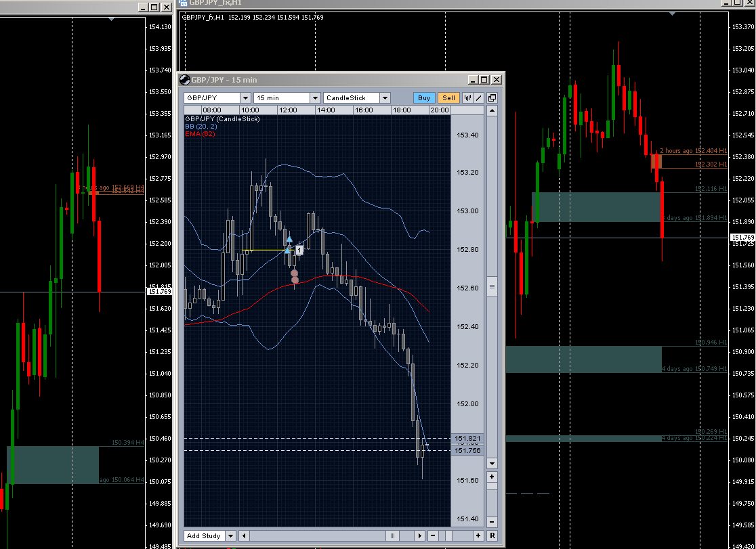Click the detach window icon in toolbar
The height and width of the screenshot is (549, 756).
tap(492, 98)
